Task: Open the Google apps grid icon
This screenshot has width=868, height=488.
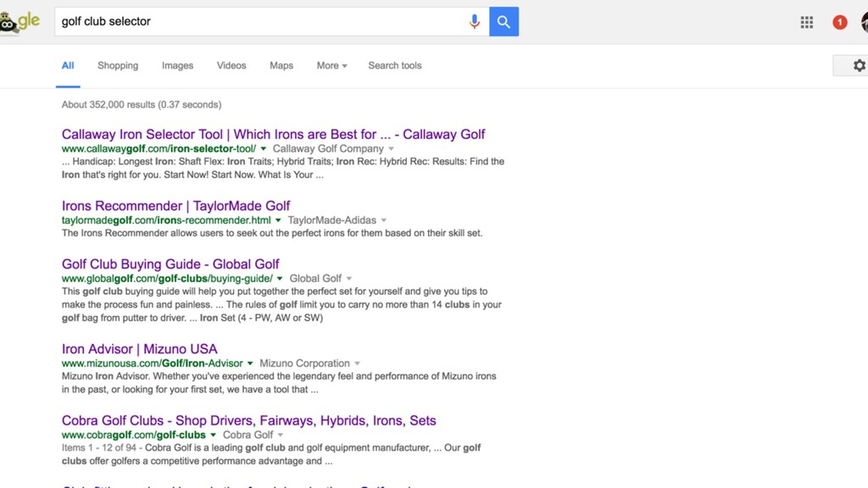Action: [x=807, y=22]
